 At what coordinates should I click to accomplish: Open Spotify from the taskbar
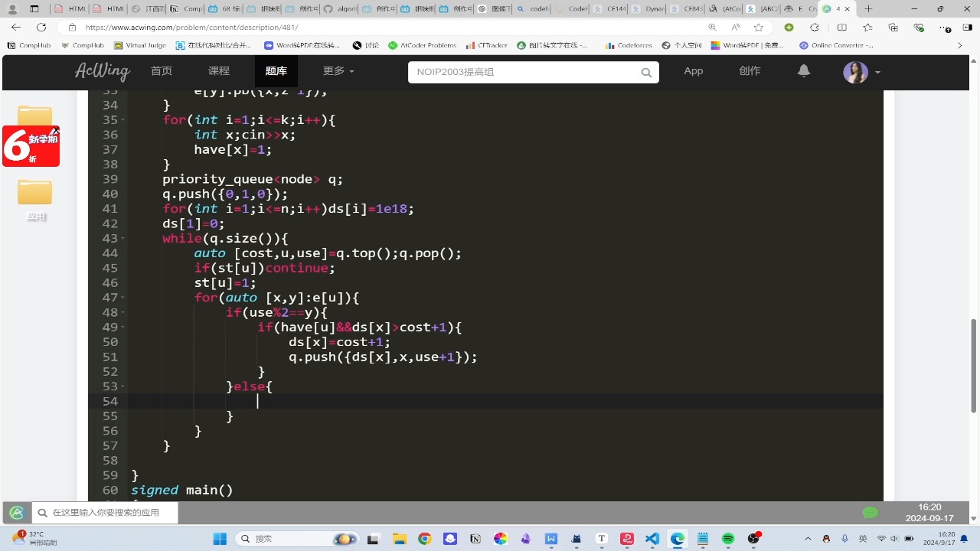coord(727,539)
